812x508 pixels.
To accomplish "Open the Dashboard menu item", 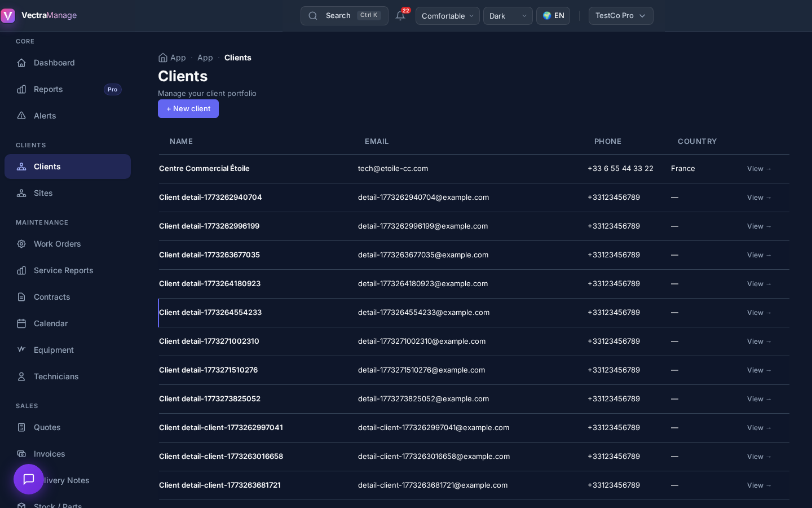I will coord(68,63).
